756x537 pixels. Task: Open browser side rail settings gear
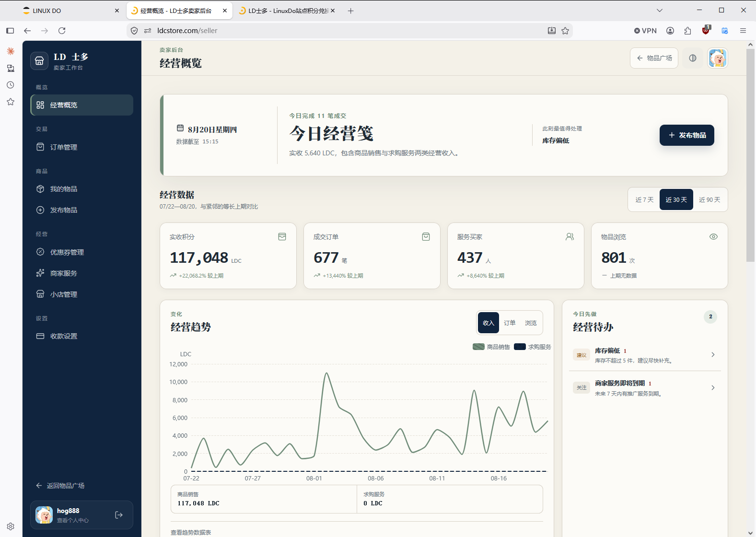[10, 526]
